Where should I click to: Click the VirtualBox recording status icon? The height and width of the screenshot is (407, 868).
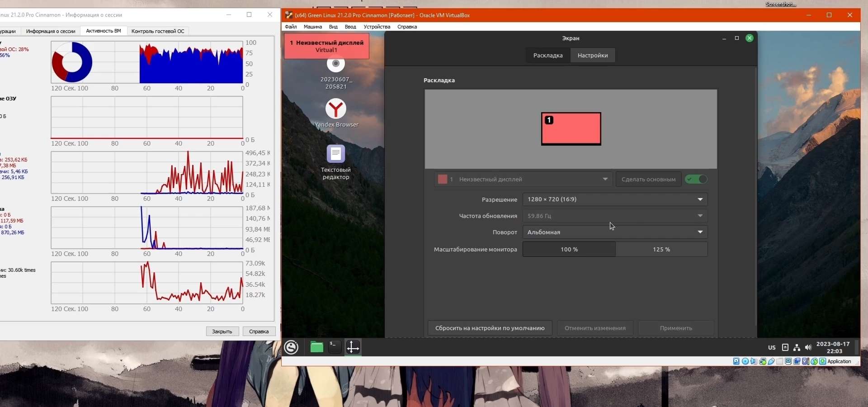(797, 361)
